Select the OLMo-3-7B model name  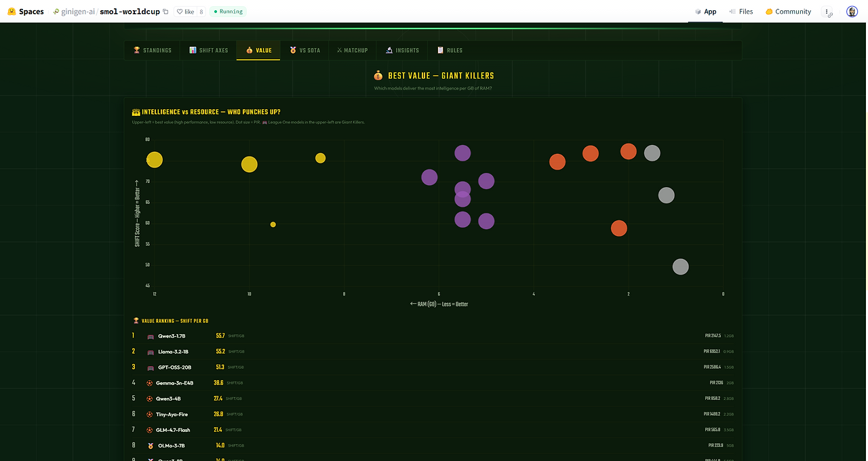[170, 445]
